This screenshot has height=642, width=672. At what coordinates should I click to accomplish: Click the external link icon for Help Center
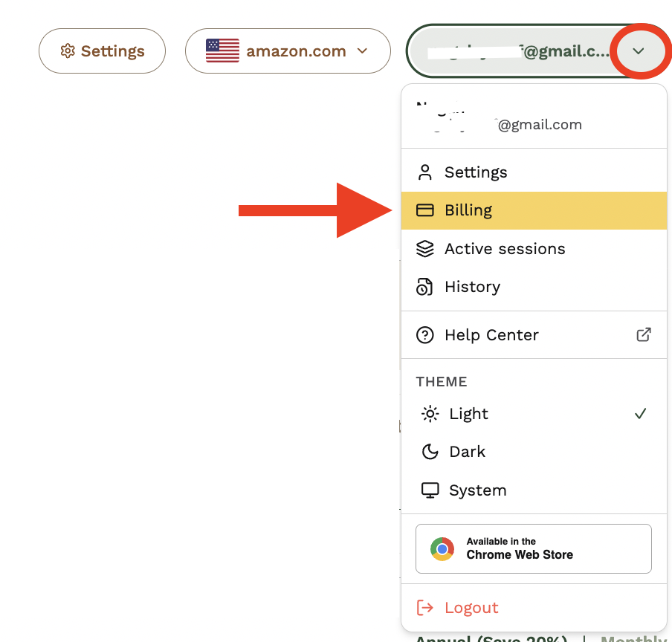(644, 334)
